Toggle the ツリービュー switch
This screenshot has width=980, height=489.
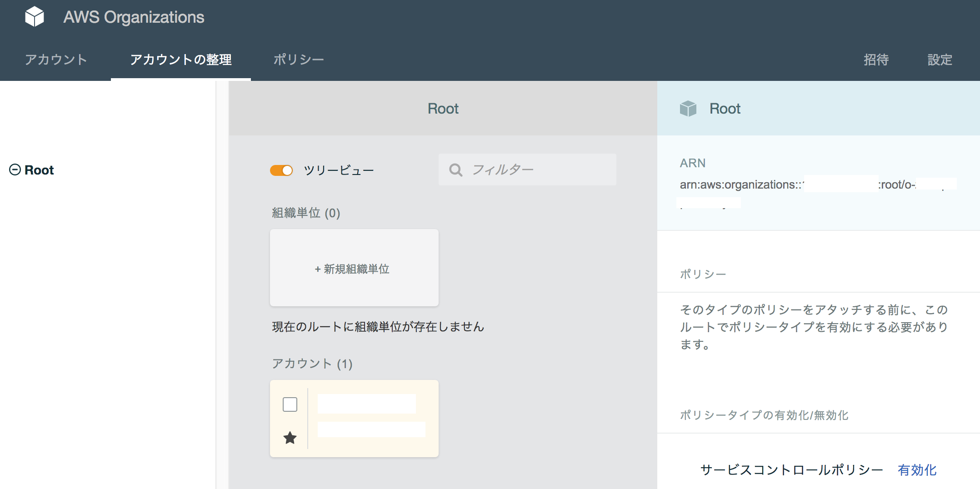coord(281,170)
